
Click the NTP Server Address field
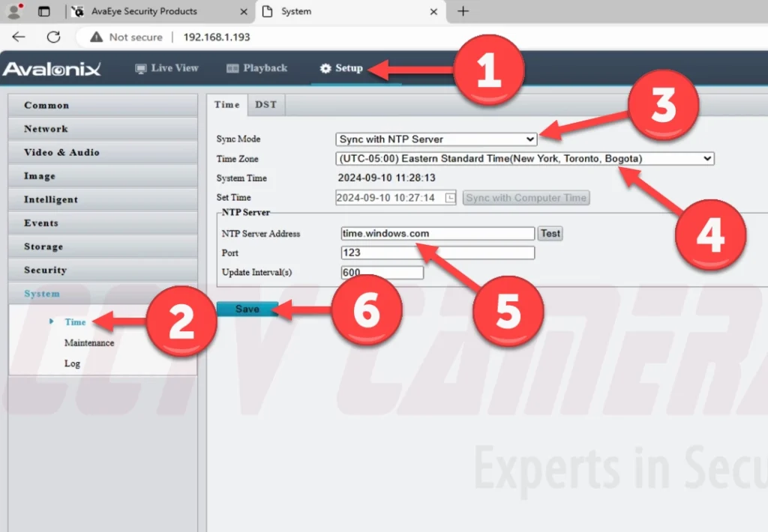(x=437, y=233)
